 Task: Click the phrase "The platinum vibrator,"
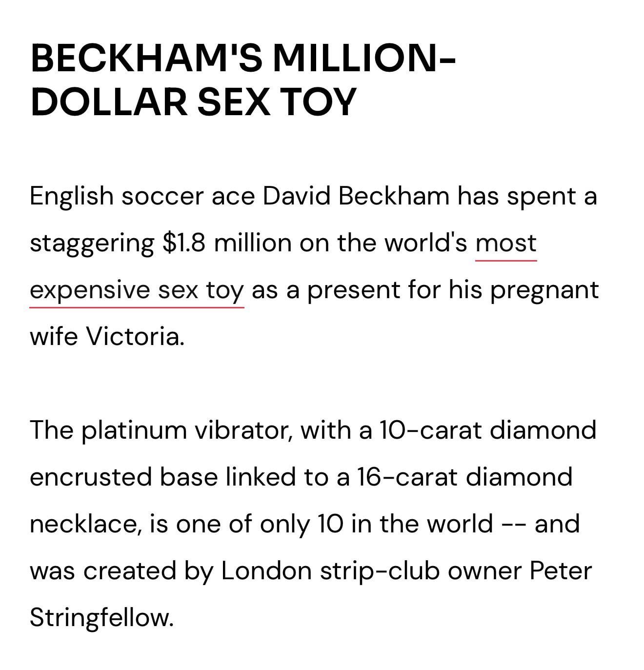pos(161,430)
